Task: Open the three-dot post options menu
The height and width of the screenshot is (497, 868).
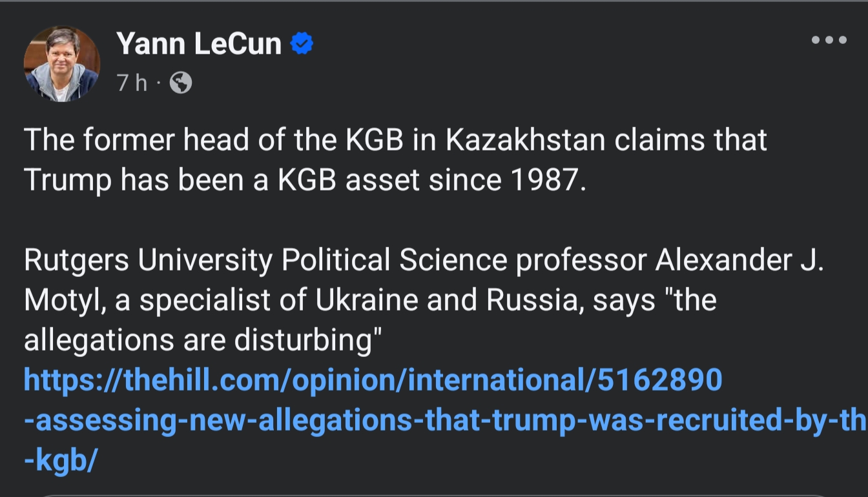Action: coord(829,40)
